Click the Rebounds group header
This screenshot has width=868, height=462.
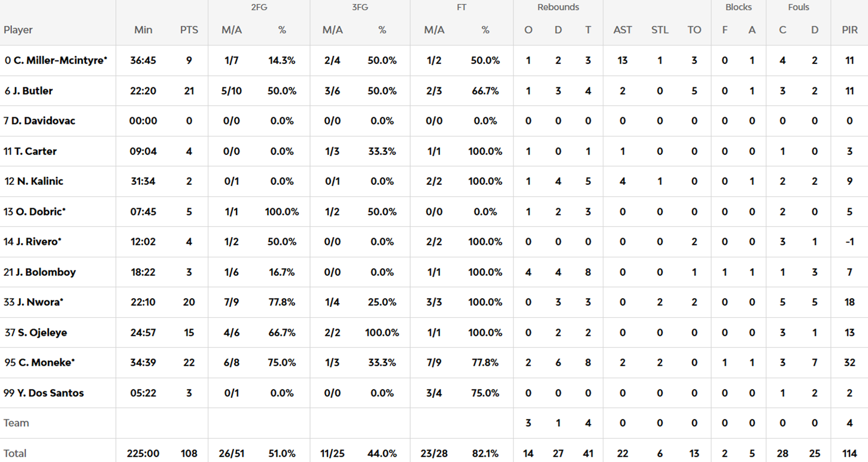click(x=558, y=8)
